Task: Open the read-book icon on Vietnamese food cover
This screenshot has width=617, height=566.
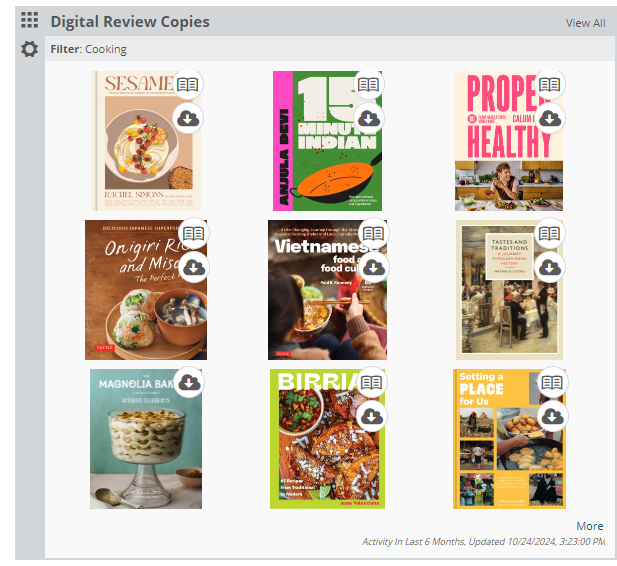Action: [x=373, y=233]
